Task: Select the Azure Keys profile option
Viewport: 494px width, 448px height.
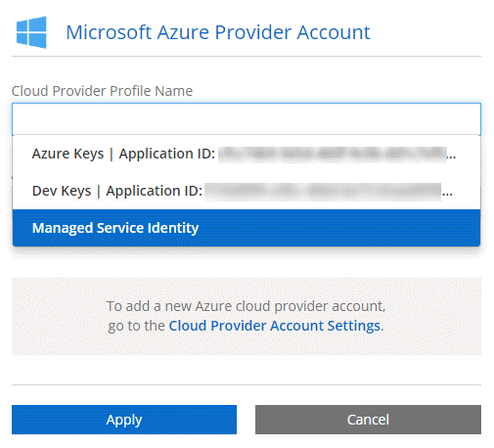Action: (x=247, y=154)
